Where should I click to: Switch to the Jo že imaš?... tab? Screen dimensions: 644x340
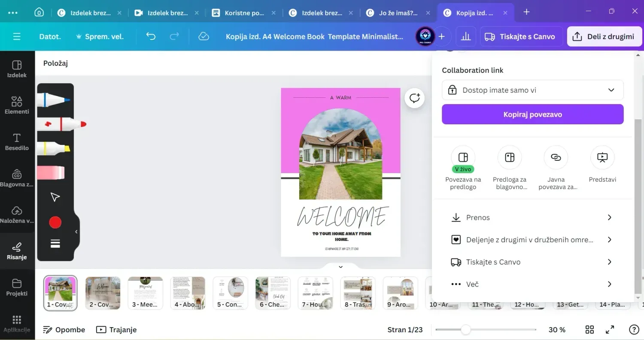[398, 12]
